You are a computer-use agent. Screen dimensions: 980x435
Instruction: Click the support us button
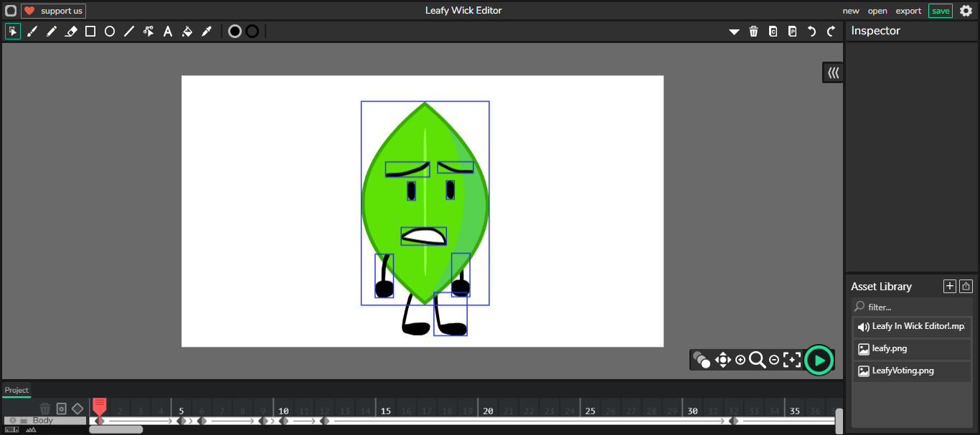(54, 11)
